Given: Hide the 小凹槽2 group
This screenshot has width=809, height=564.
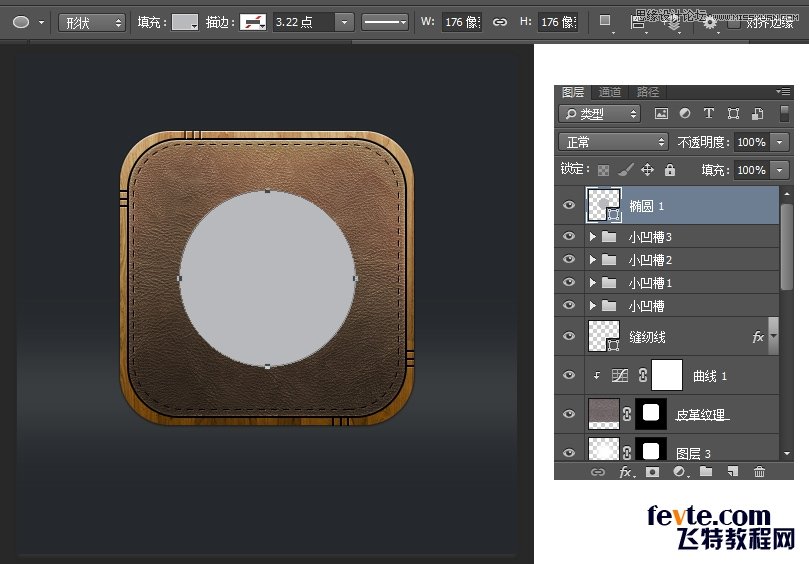Looking at the screenshot, I should click(x=569, y=259).
